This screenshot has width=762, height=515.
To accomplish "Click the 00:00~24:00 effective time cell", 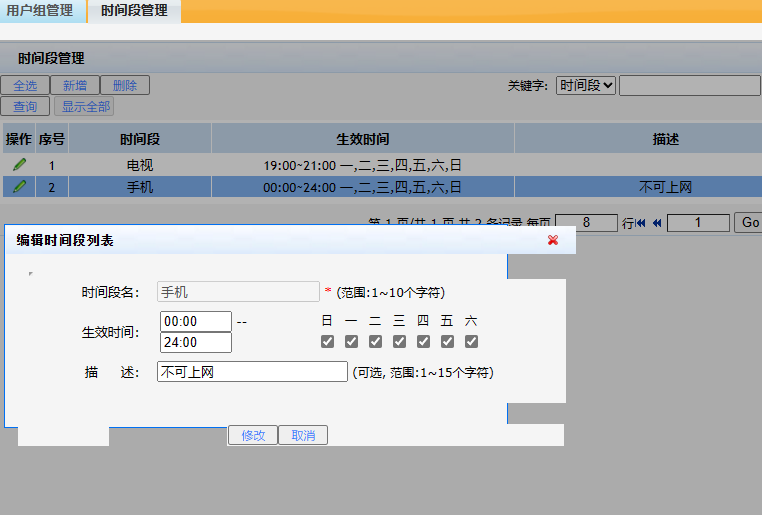I will pos(363,187).
